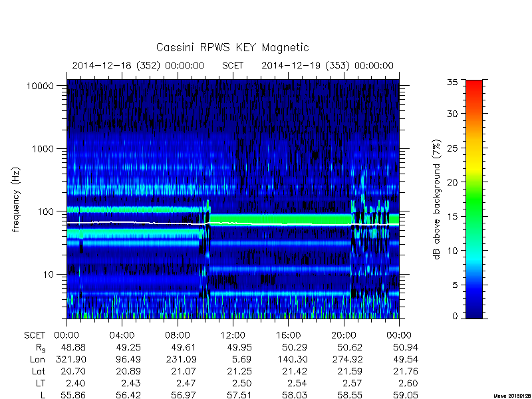Click the Rs value 49.95

239,347
